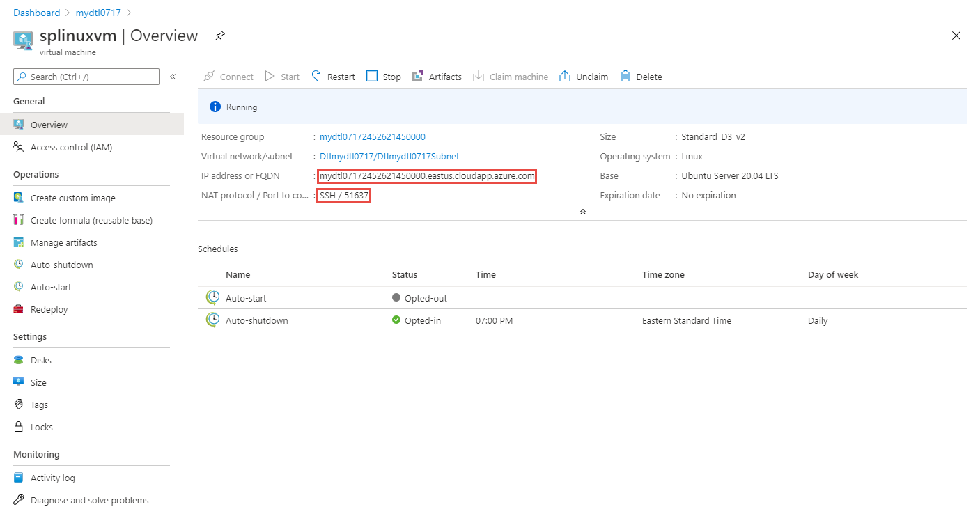Click the Opted-out status of Auto-start
Viewport: 980px width, 516px height.
426,298
